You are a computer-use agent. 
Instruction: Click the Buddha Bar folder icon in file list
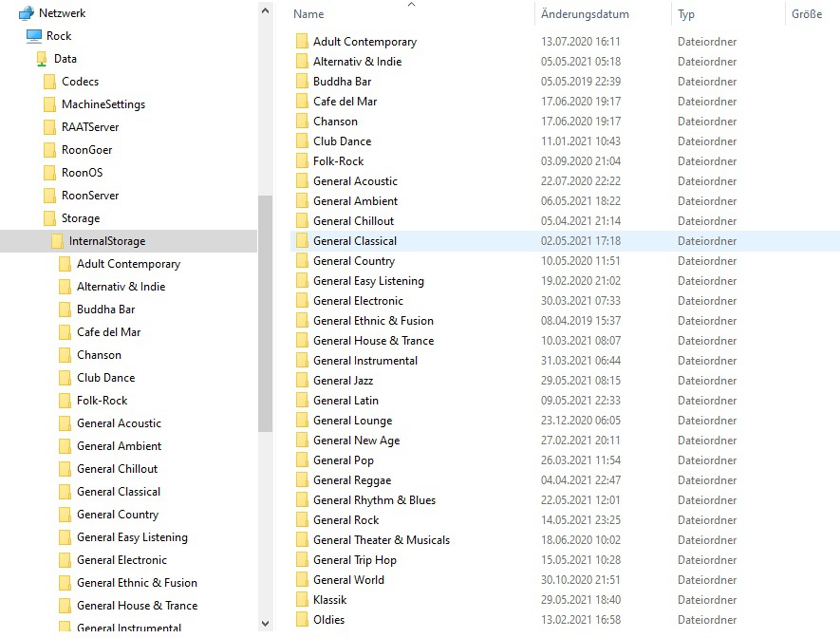tap(302, 82)
